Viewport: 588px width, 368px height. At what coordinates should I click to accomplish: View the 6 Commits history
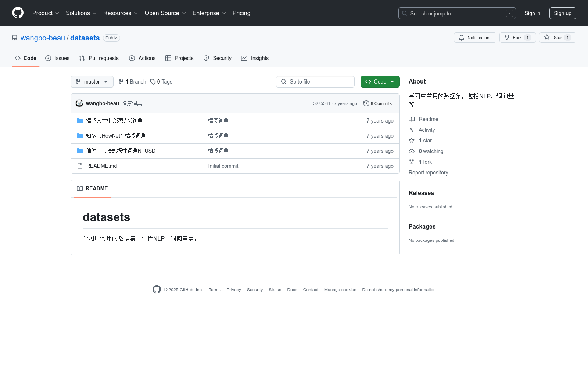(377, 103)
